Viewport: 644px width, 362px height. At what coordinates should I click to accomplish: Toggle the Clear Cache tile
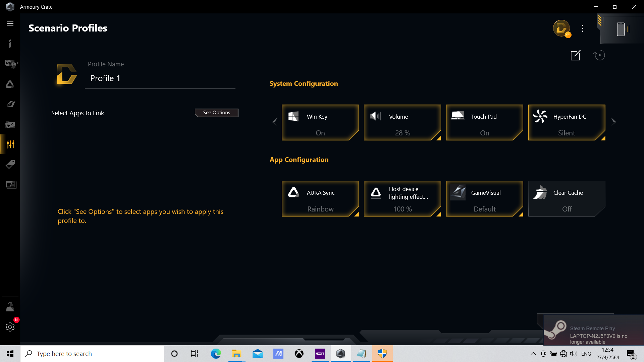tap(567, 199)
